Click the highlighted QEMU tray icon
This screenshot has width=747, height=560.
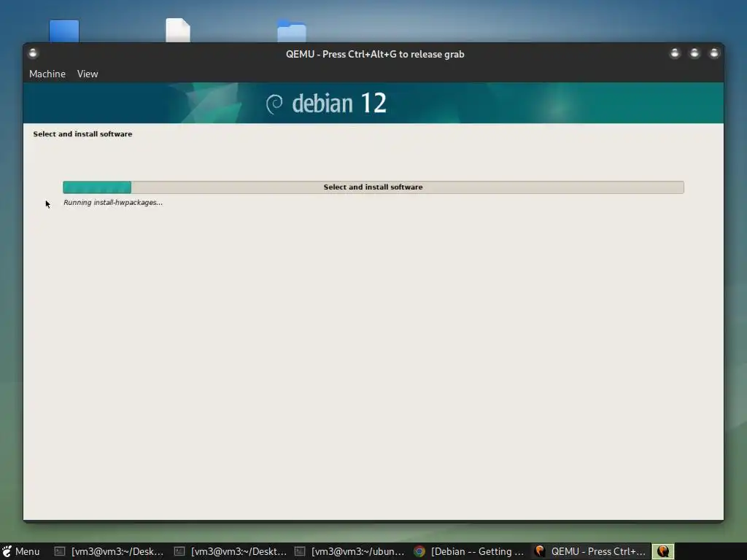point(662,551)
